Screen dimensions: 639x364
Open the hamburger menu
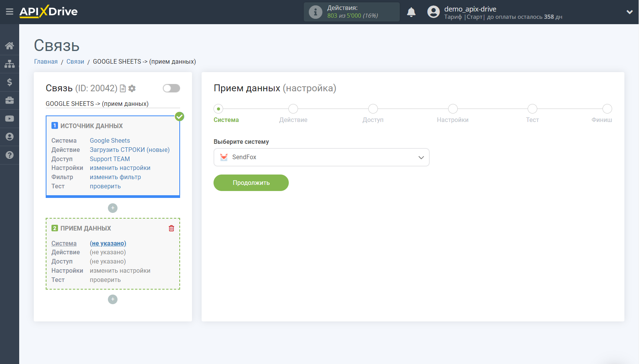[10, 12]
